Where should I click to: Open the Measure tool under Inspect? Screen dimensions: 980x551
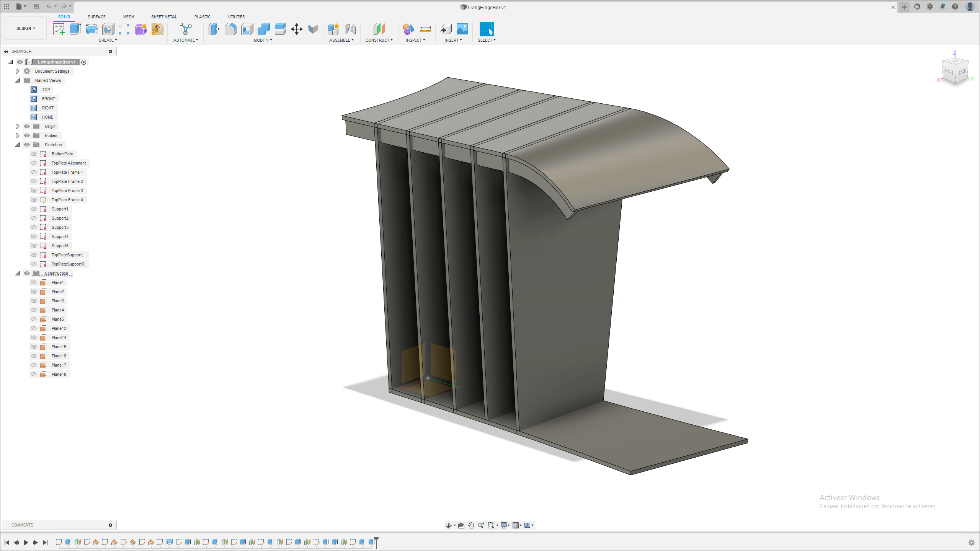[x=425, y=29]
